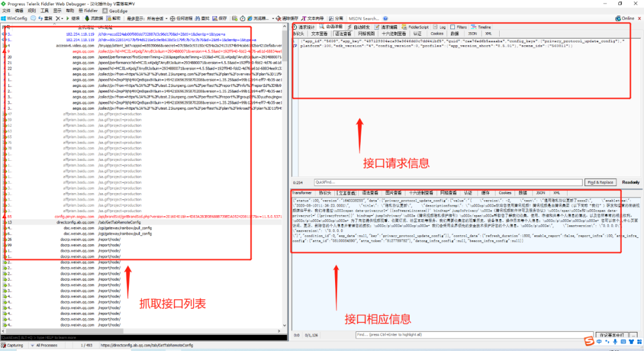Open the GeoEdge menu item
644x351 pixels.
(x=115, y=11)
